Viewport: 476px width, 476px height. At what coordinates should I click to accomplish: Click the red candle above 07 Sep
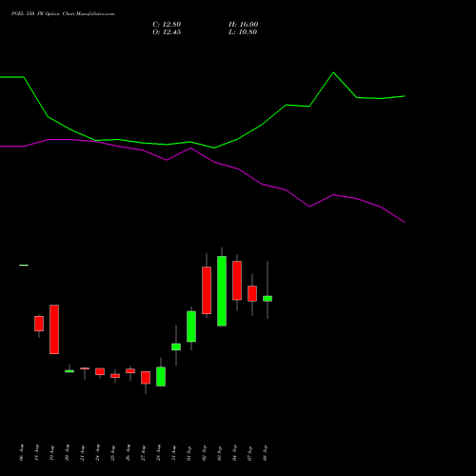click(x=252, y=293)
